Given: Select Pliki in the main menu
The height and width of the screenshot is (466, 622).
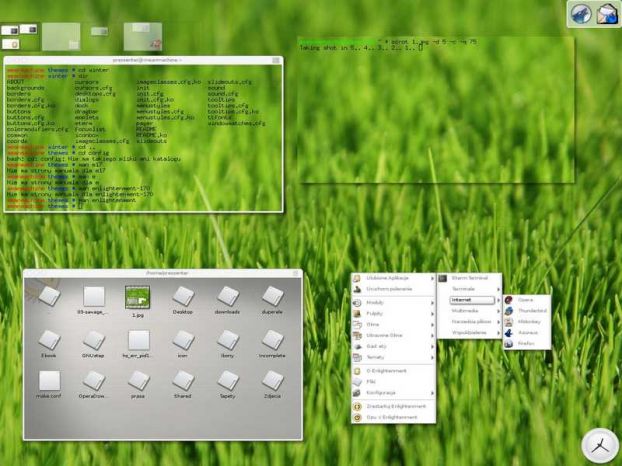Looking at the screenshot, I should 394,382.
